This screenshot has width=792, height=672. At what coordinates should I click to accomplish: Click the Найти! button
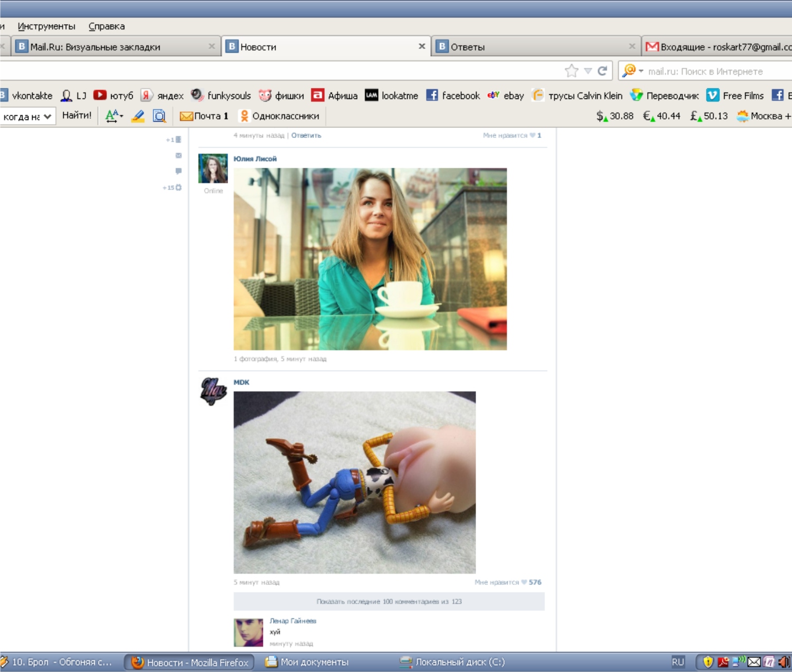pos(77,115)
